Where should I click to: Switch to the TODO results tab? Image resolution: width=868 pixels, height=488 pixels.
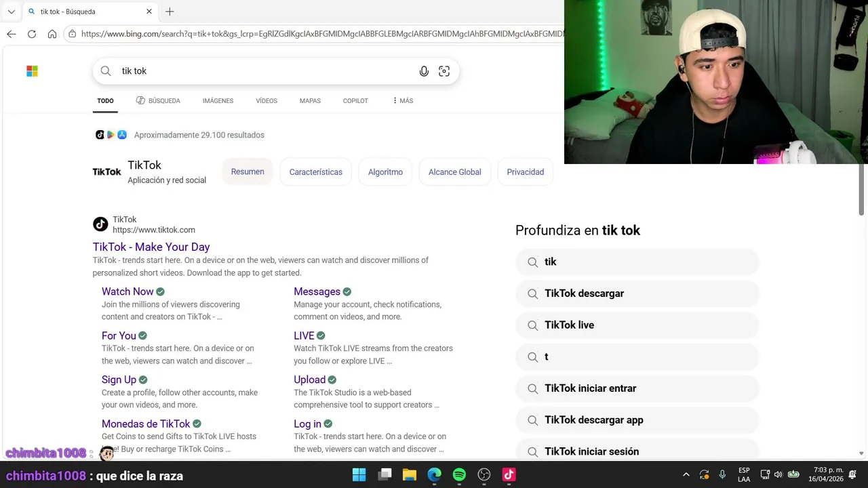[105, 101]
